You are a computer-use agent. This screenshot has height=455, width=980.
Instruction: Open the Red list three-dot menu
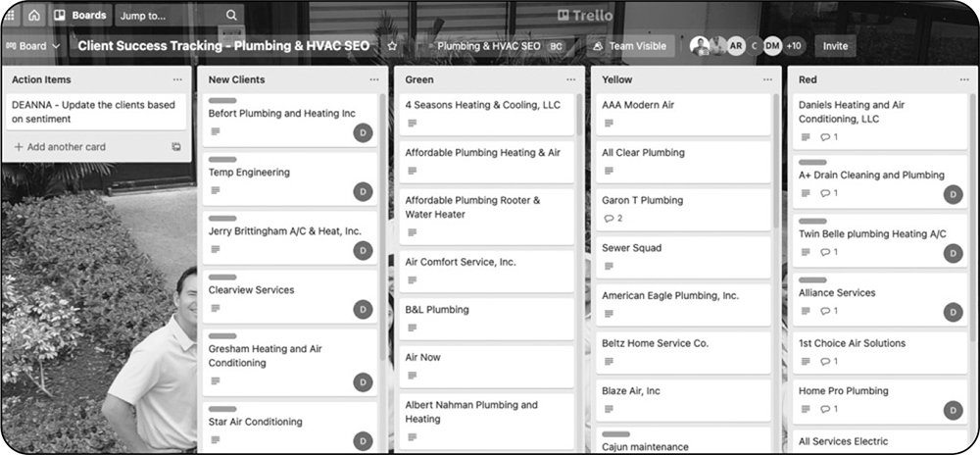963,79
